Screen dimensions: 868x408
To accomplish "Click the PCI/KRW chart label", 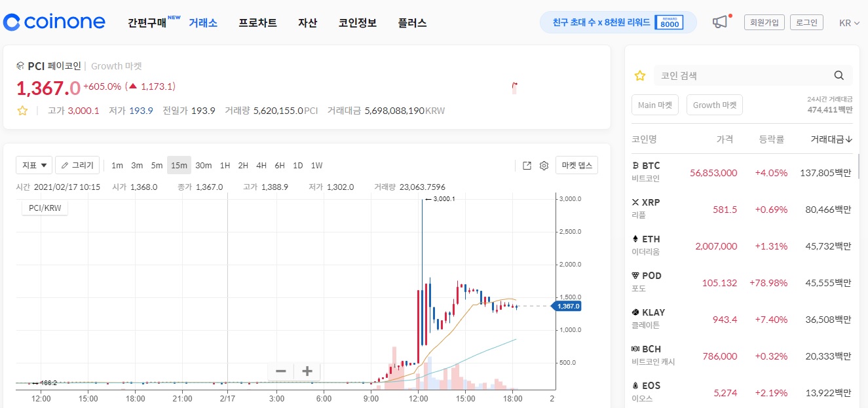I will click(x=45, y=208).
